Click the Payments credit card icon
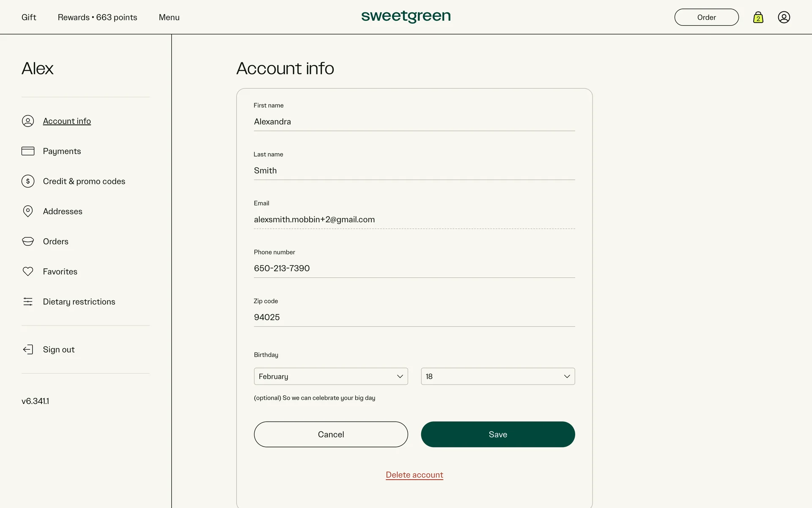812x508 pixels. 28,151
